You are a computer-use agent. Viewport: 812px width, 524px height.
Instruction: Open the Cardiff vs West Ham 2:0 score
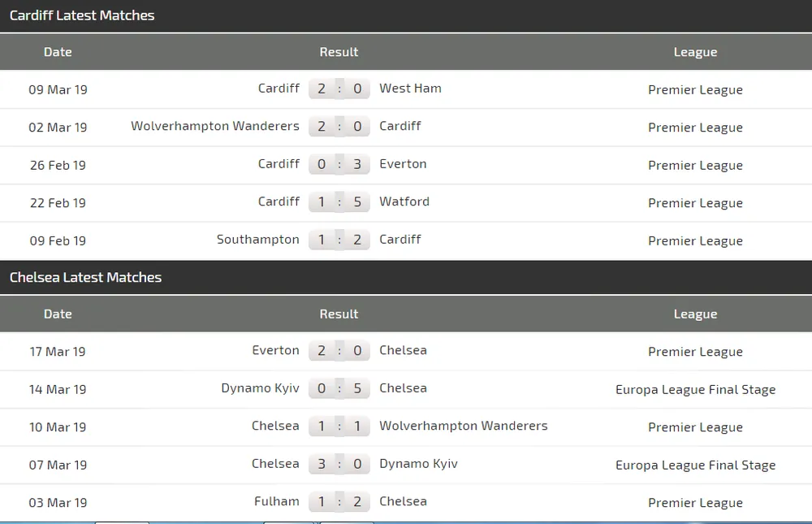click(x=339, y=89)
